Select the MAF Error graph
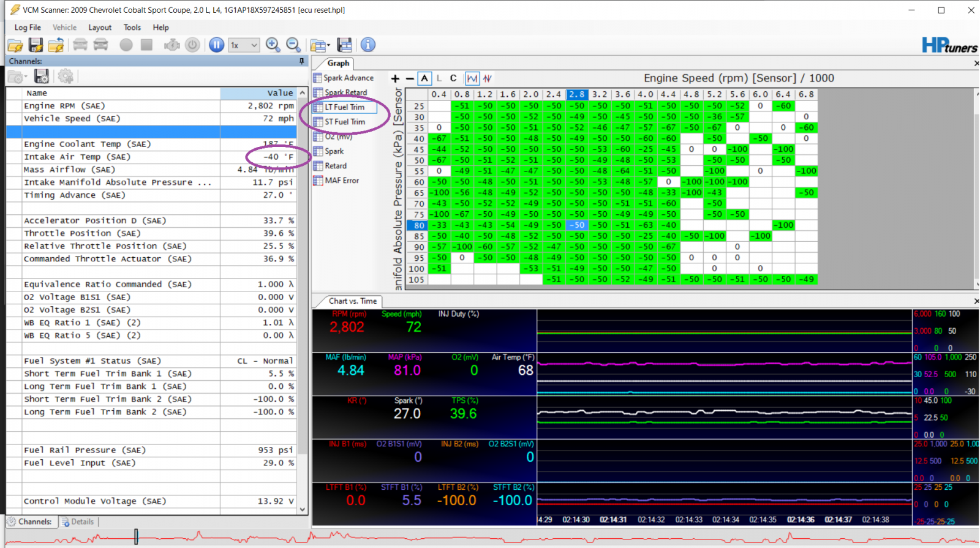 336,181
